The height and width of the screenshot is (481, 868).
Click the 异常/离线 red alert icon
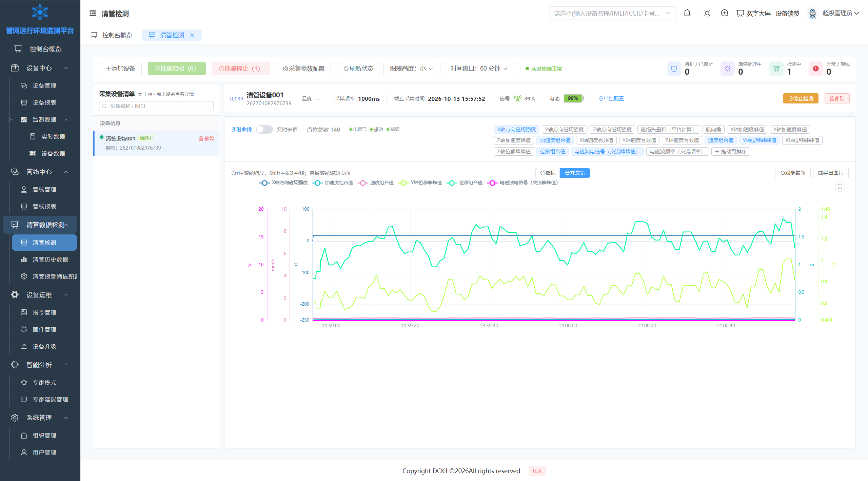tap(816, 69)
